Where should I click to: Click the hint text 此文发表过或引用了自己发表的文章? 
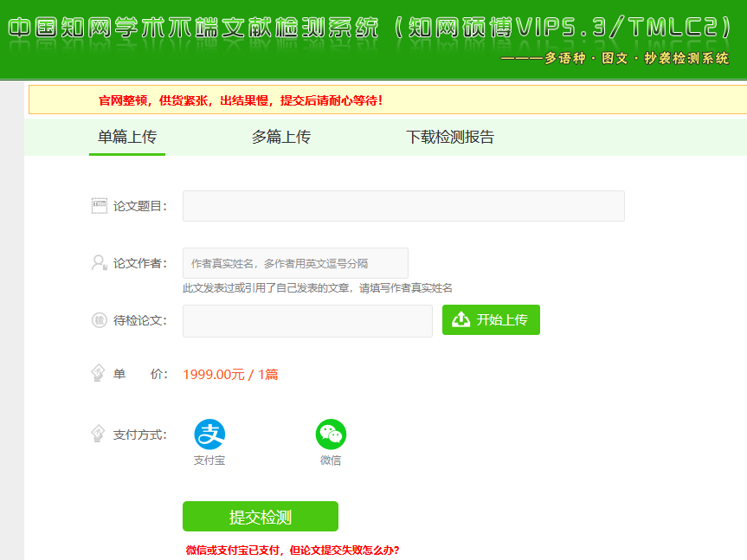click(318, 288)
